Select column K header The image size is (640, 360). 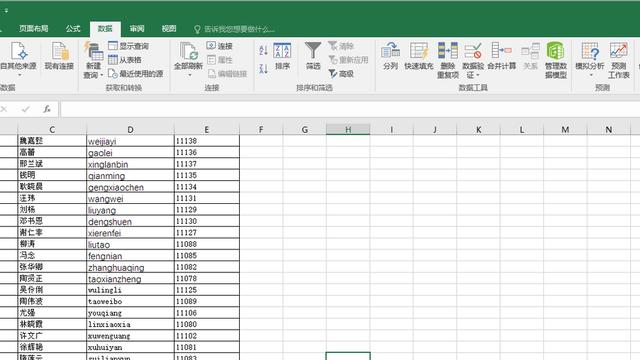click(x=478, y=129)
